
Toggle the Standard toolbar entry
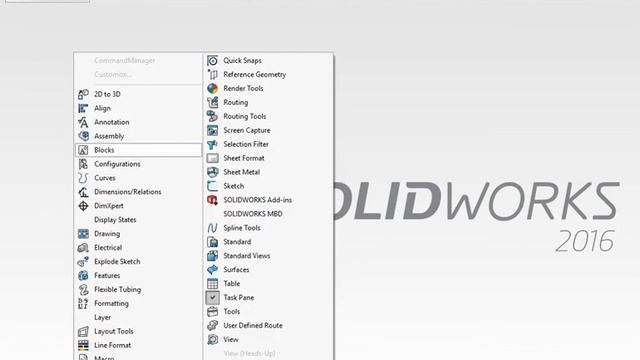[x=237, y=242]
